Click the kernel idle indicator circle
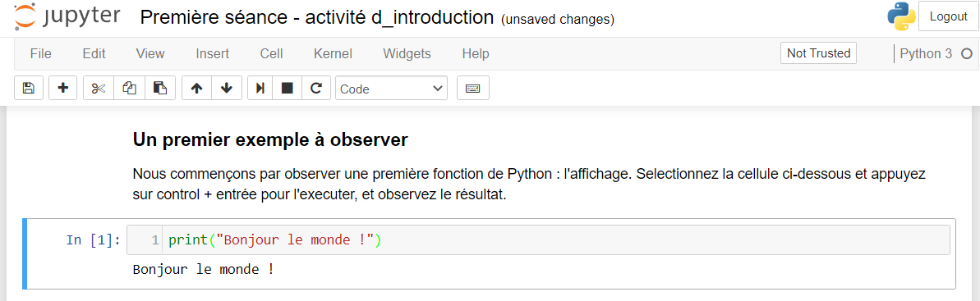The width and height of the screenshot is (980, 301). click(966, 53)
